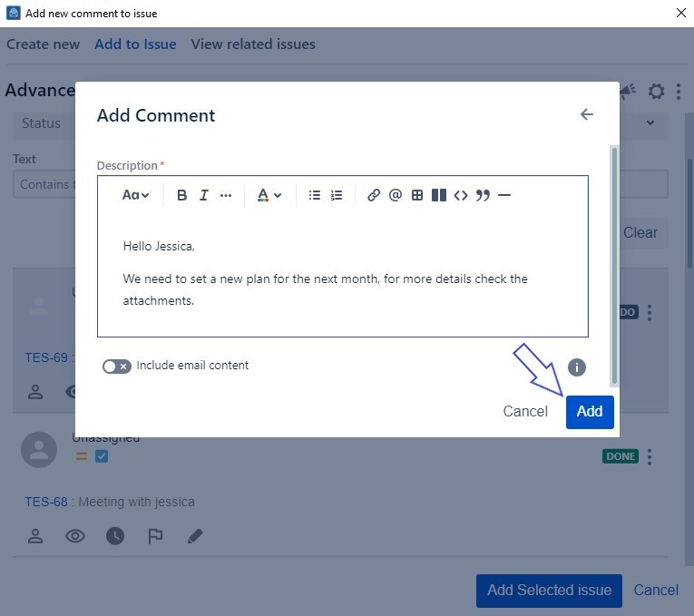Insert a table in comment
This screenshot has height=616, width=694.
(x=417, y=195)
